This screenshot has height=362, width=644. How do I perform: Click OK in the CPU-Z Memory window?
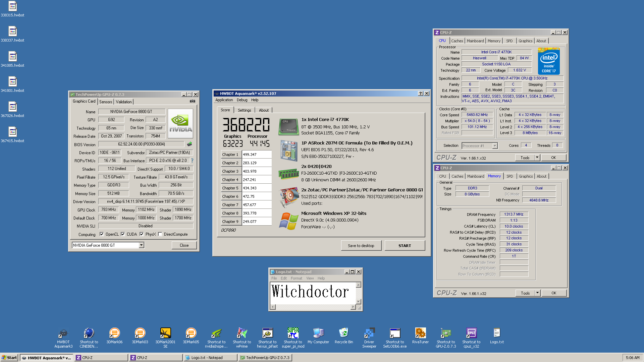(x=554, y=293)
